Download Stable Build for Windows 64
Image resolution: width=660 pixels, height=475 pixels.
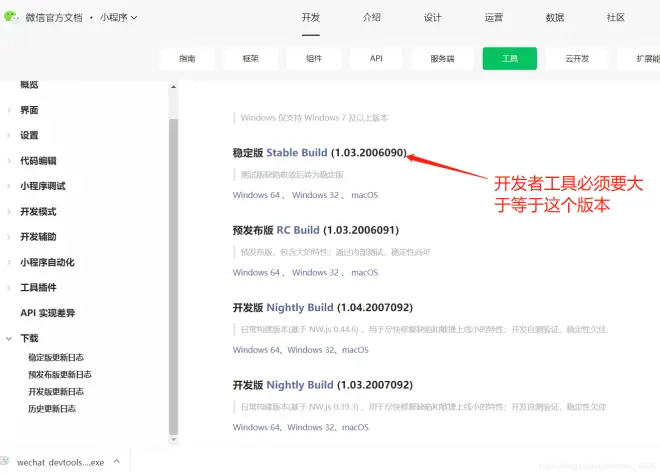(256, 195)
